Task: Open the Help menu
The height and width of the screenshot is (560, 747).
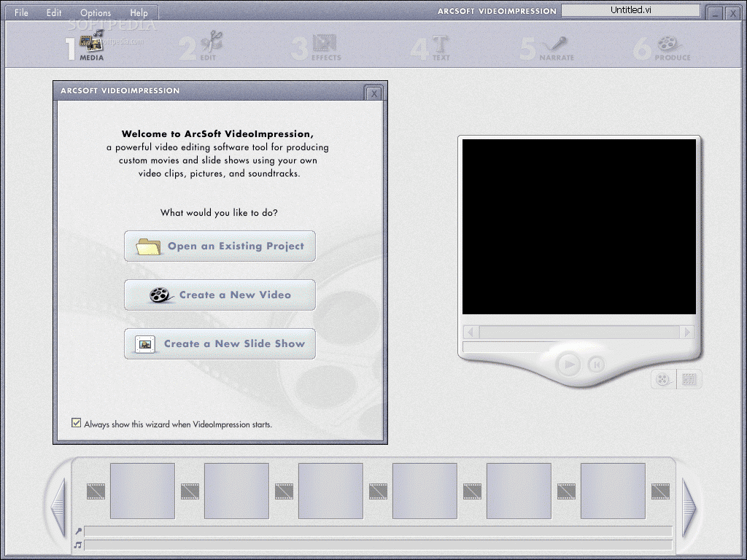Action: (139, 13)
